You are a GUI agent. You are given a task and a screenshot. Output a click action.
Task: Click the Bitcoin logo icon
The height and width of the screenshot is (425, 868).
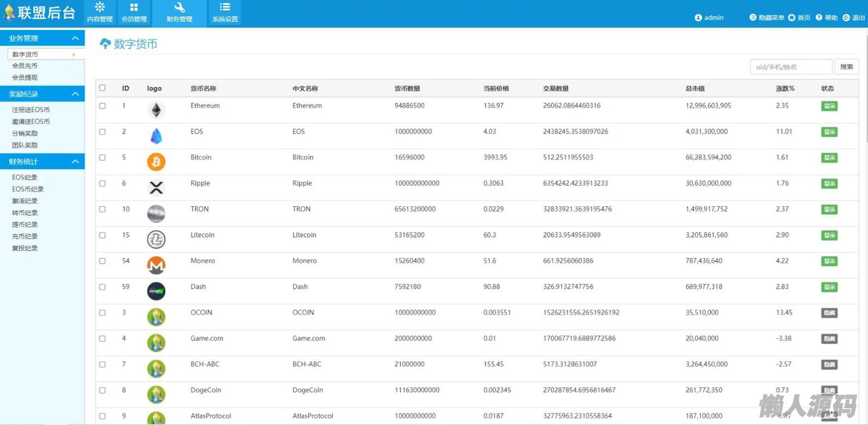pos(156,161)
